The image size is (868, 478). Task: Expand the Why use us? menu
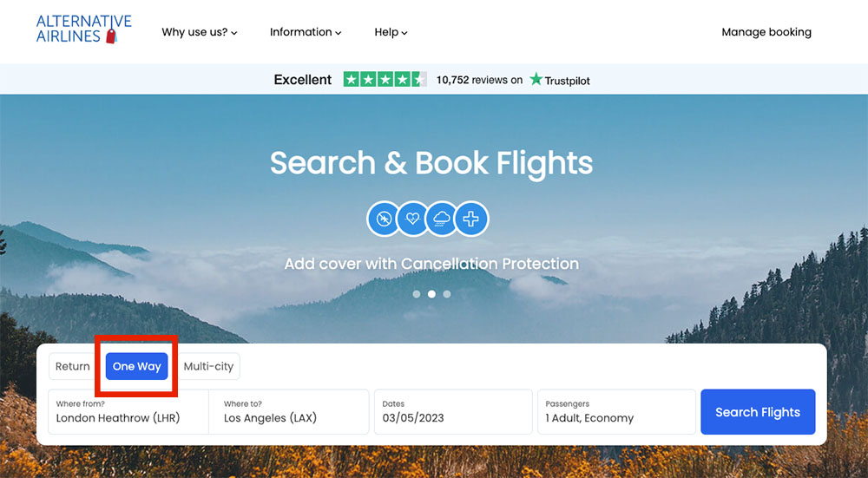pos(200,32)
